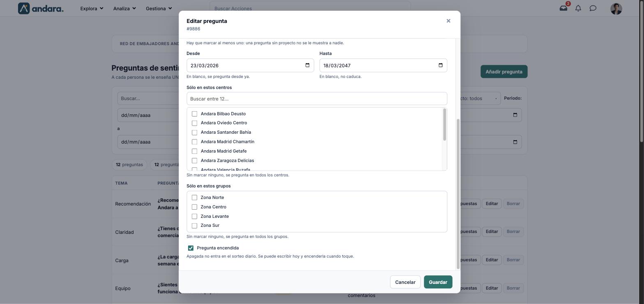This screenshot has width=644, height=304.
Task: Open calendar picker for Desde date
Action: 308,65
